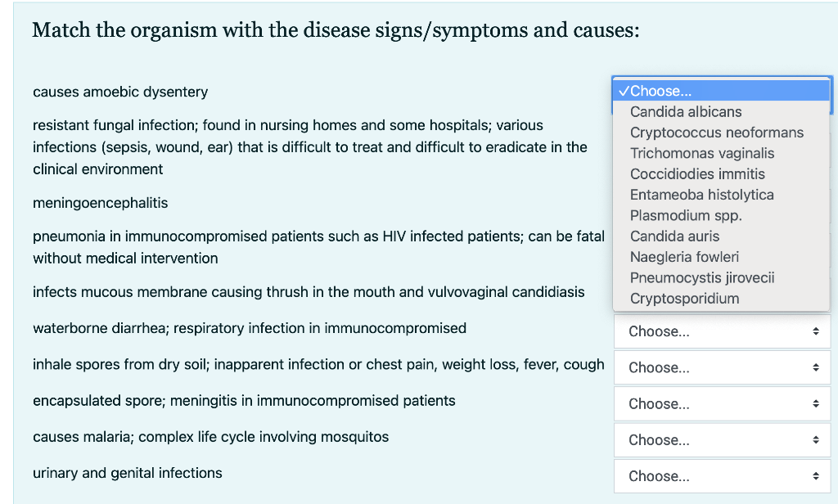This screenshot has height=504, width=838.
Task: Select Pneumocystis jirovecii in list
Action: [x=701, y=277]
